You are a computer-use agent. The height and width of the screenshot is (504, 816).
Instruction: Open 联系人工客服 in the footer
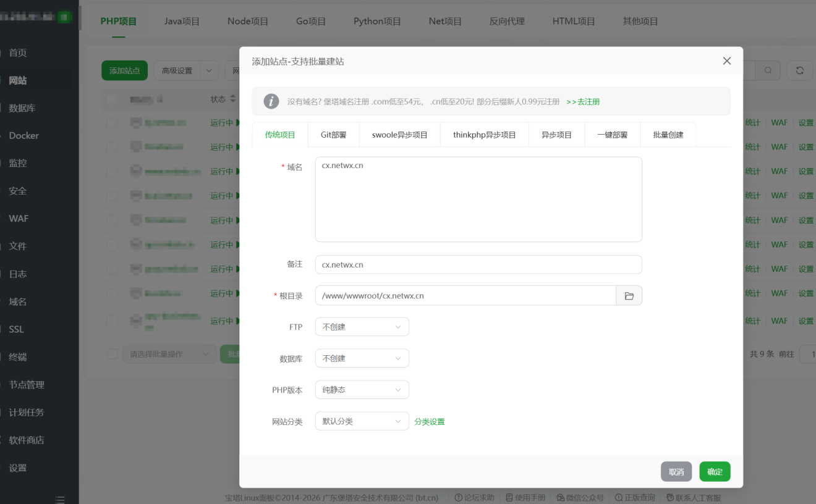click(x=694, y=498)
